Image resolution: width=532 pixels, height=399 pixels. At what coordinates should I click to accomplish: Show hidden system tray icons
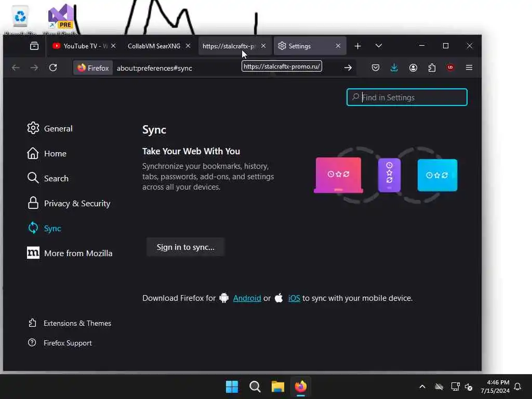pos(422,387)
